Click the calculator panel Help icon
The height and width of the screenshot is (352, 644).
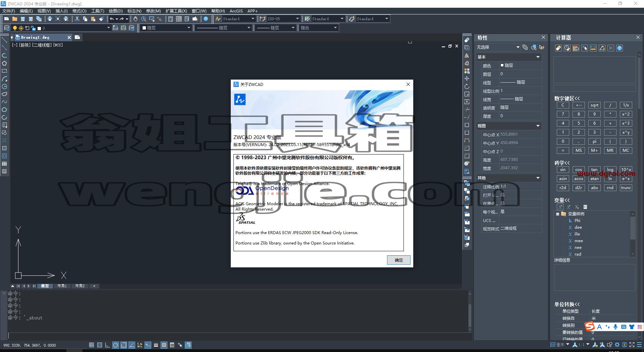point(620,48)
